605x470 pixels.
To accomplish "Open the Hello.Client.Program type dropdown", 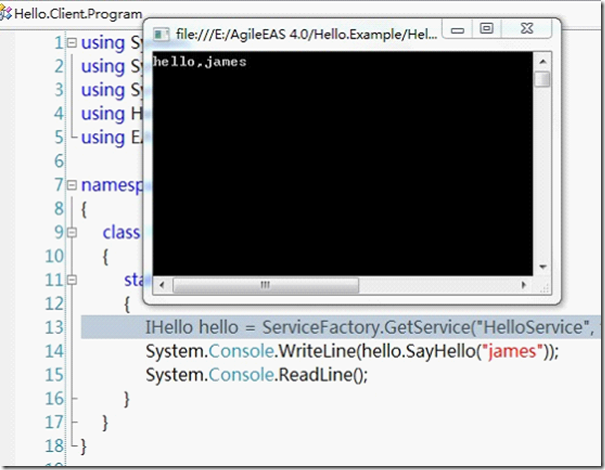I will pos(78,14).
